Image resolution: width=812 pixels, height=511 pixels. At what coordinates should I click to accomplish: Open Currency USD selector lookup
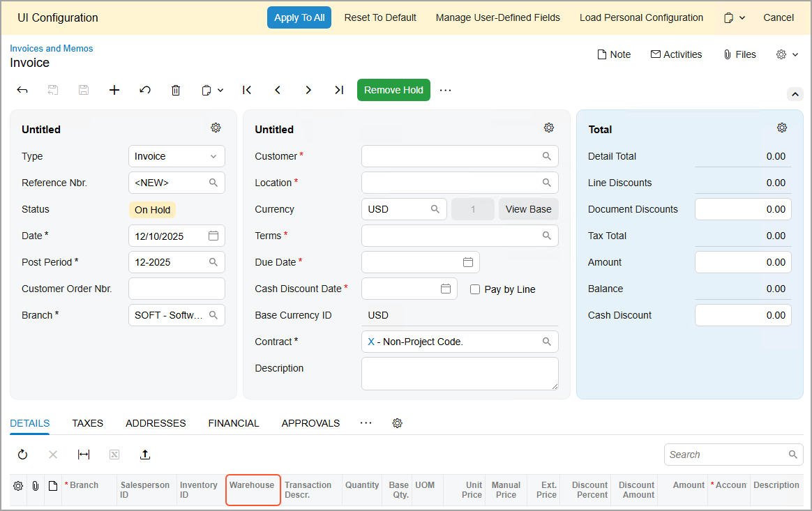435,209
